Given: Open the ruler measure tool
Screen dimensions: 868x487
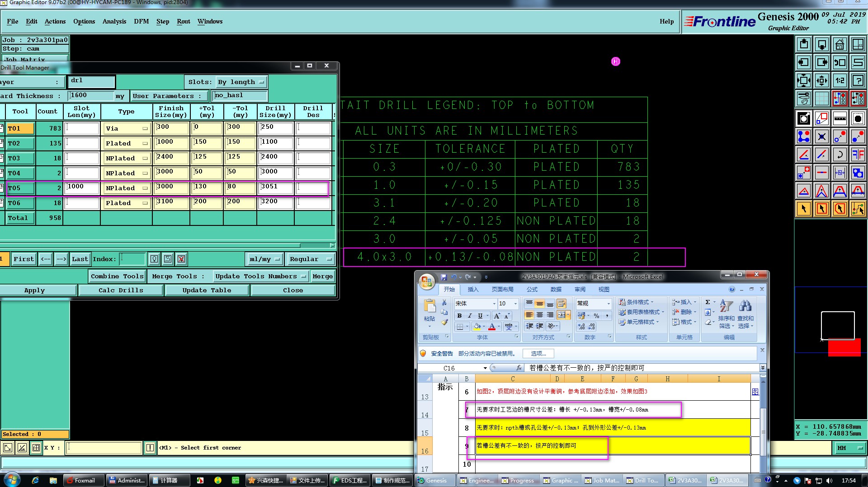Looking at the screenshot, I should click(840, 119).
